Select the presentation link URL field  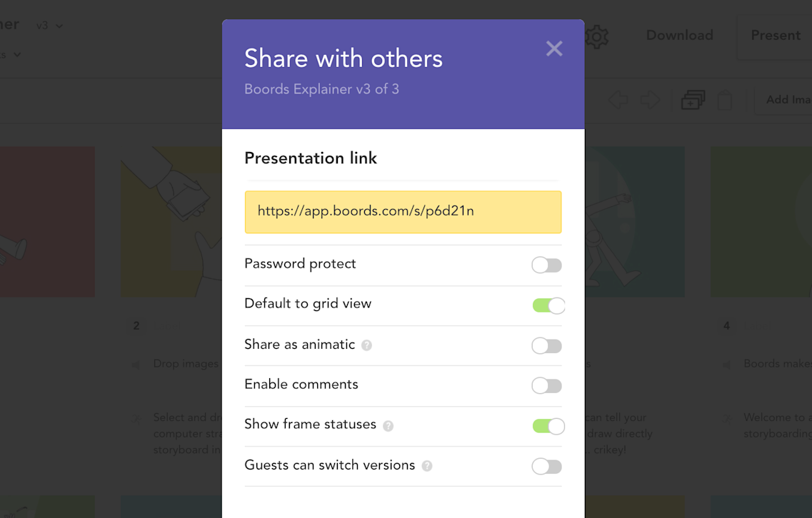point(403,212)
